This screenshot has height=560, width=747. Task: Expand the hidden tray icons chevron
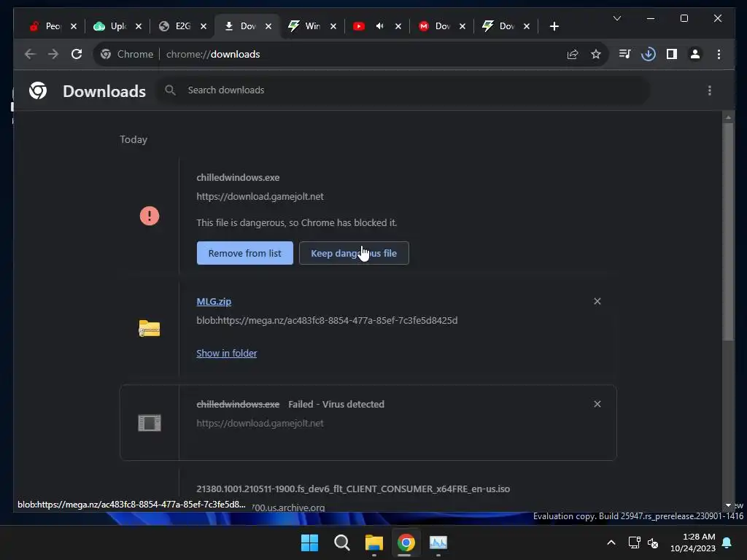pyautogui.click(x=611, y=542)
